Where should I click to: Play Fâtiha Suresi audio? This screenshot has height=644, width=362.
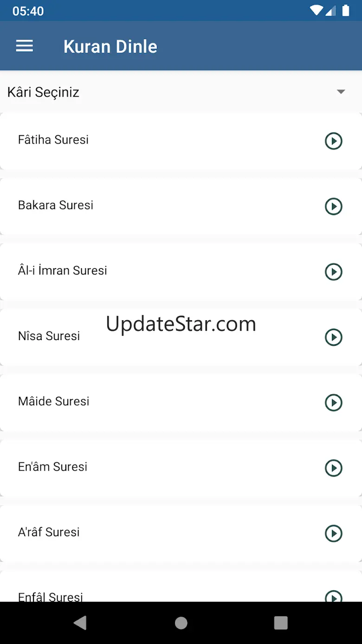(333, 141)
